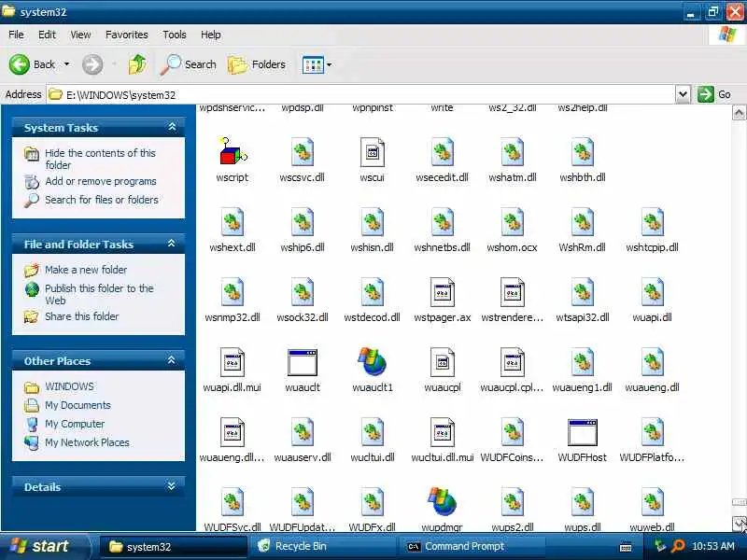Open the Search pane

[189, 64]
